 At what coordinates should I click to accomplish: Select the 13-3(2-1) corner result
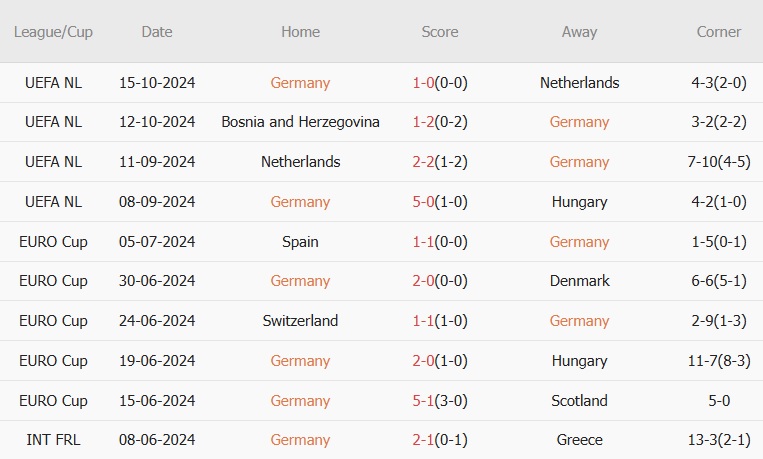[x=719, y=440]
